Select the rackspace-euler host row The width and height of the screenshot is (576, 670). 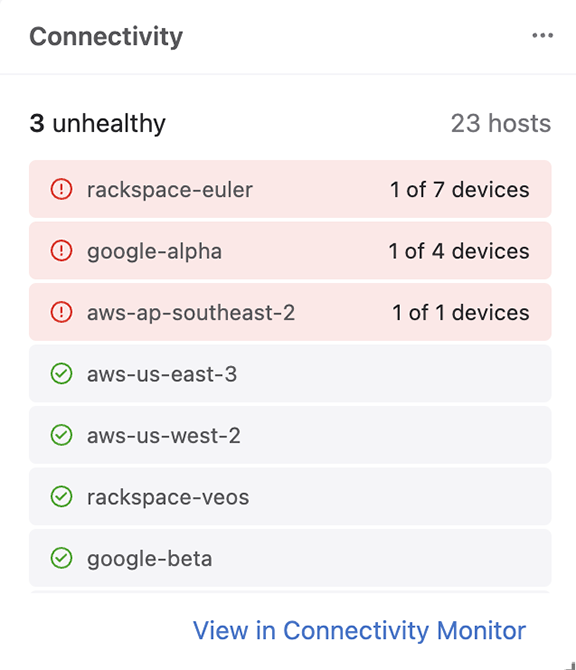point(290,189)
